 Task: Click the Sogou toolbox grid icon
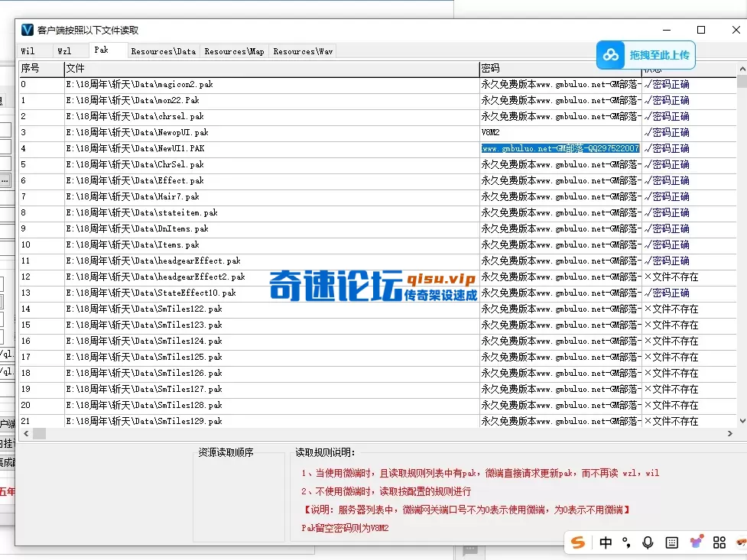point(719,542)
